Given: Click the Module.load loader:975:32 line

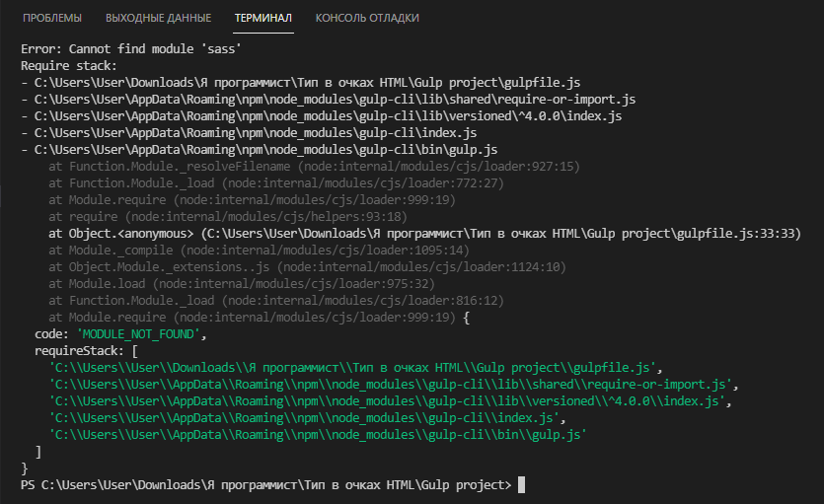Looking at the screenshot, I should coord(242,284).
